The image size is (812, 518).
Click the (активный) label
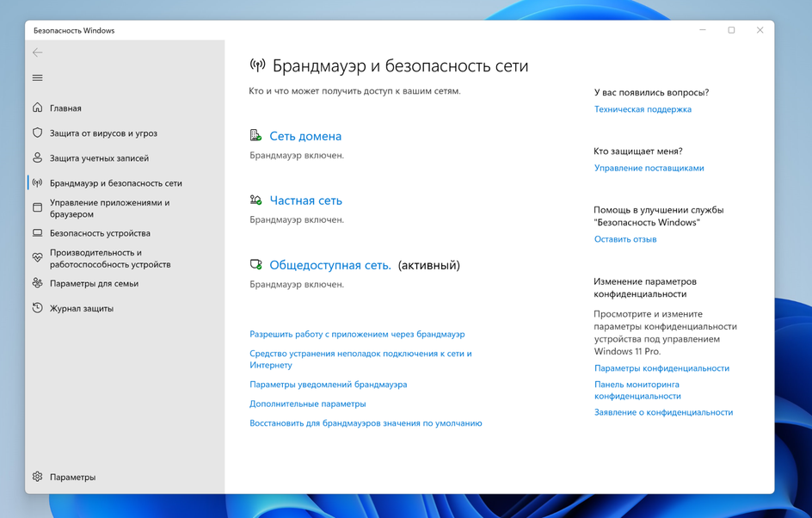pyautogui.click(x=428, y=265)
